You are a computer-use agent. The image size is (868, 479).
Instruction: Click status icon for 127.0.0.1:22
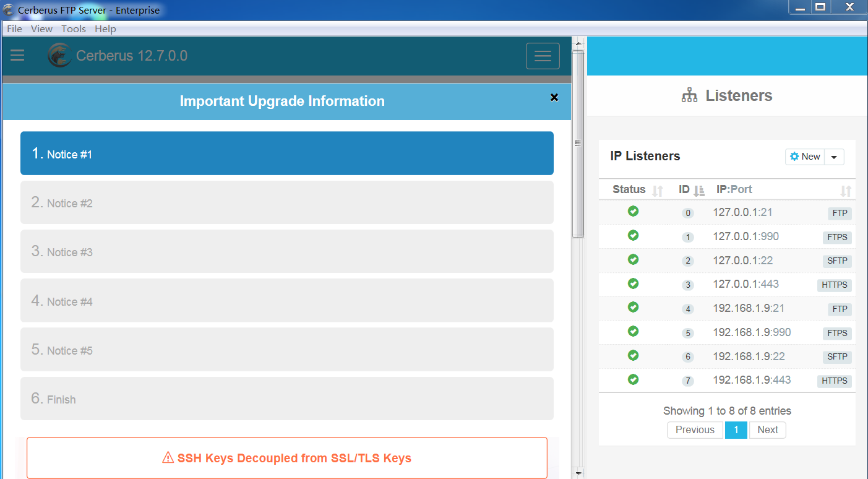click(633, 259)
